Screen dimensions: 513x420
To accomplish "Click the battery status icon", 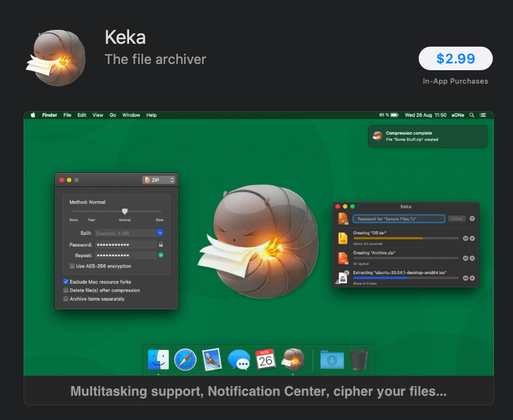I will [x=394, y=115].
